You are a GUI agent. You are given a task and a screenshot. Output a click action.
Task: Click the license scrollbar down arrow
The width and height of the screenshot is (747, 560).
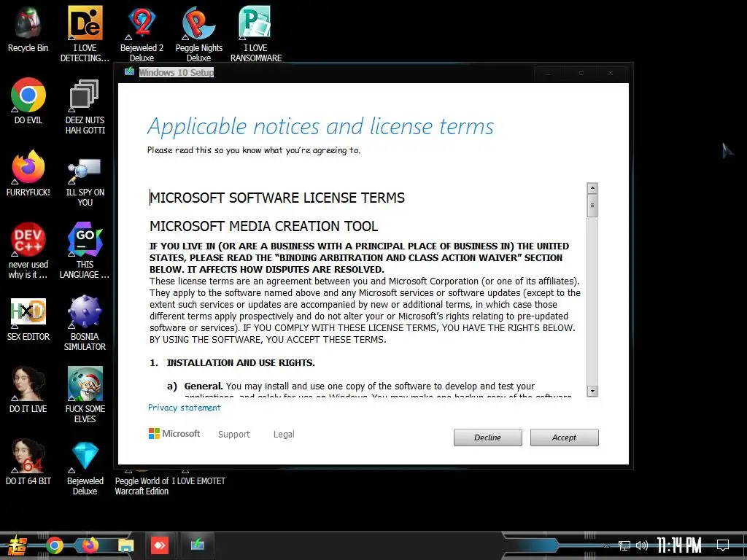[x=592, y=392]
